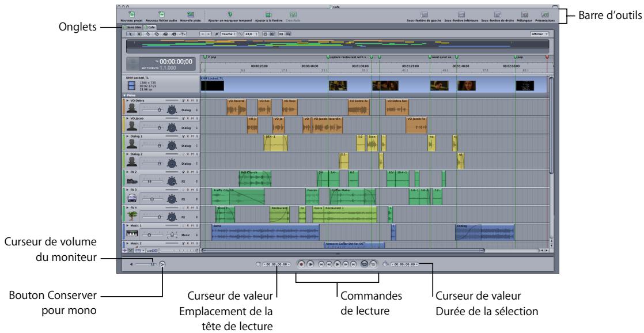This screenshot has height=333, width=644.
Task: Click the main timecode display 00:00:00;00
Action: (176, 62)
